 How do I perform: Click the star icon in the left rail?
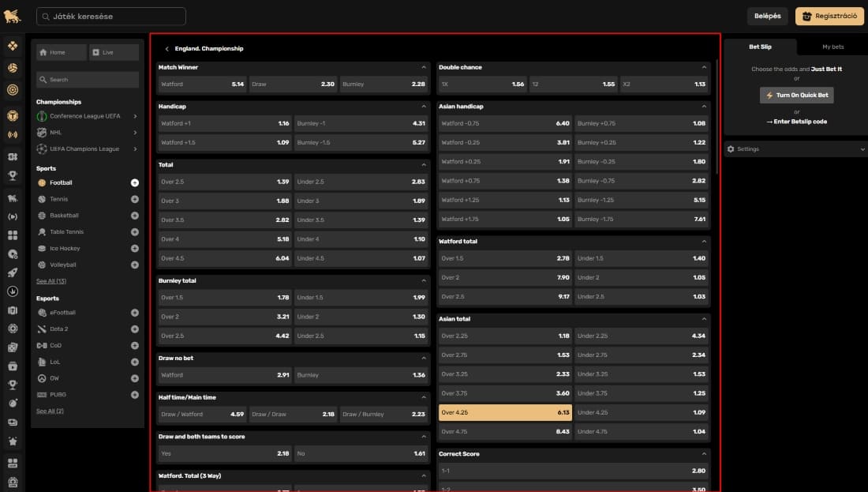(12, 441)
